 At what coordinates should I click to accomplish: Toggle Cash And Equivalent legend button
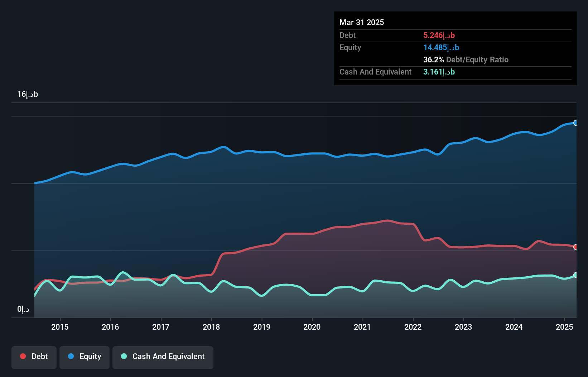tap(163, 357)
